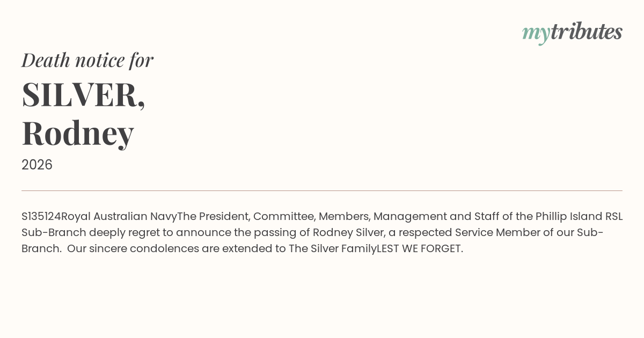This screenshot has height=338, width=644.
Task: Select the year 2026 under the name
Action: point(37,165)
